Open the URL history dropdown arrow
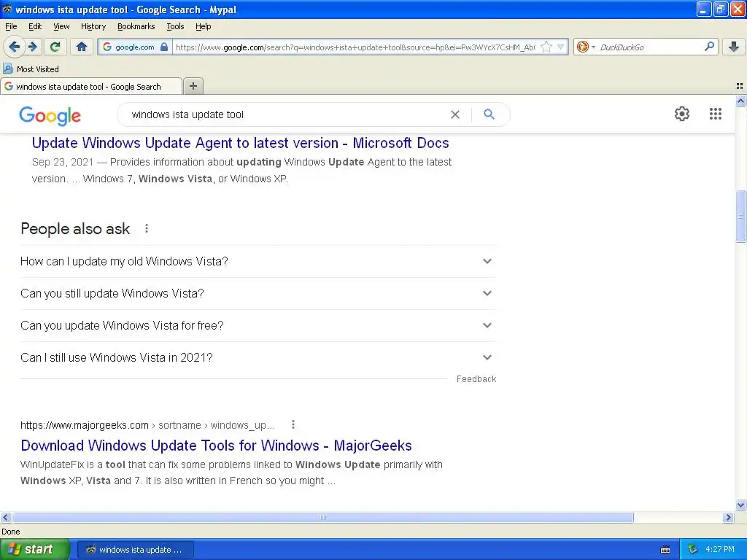The image size is (747, 560). tap(561, 47)
